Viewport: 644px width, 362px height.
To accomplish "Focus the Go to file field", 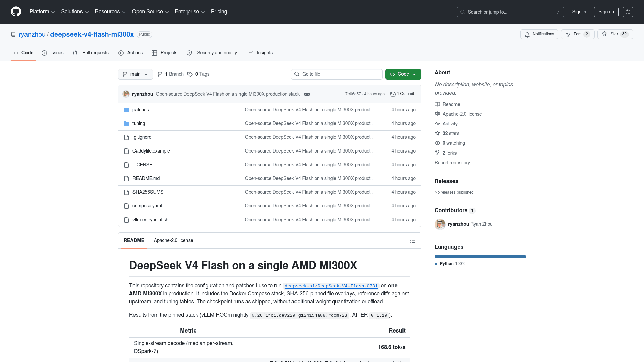I will coord(337,74).
